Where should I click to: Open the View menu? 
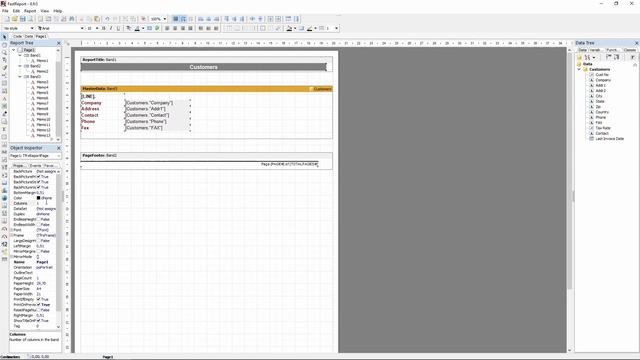pyautogui.click(x=45, y=11)
